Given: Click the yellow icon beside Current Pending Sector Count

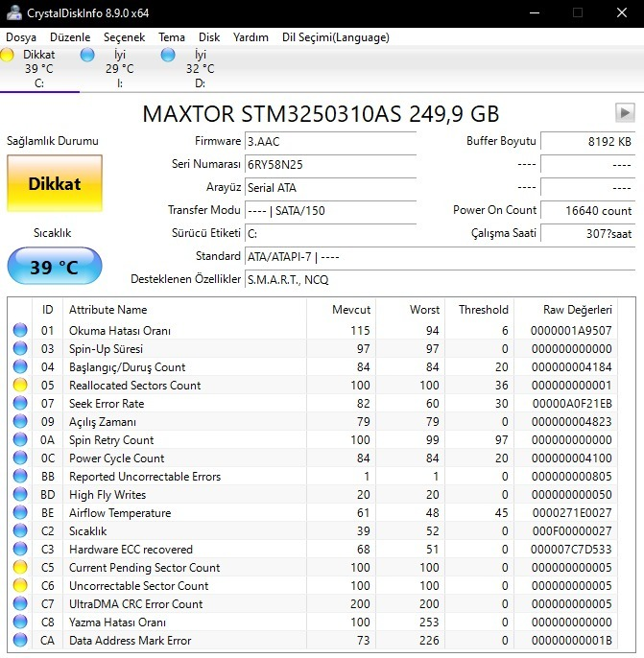Looking at the screenshot, I should [20, 568].
